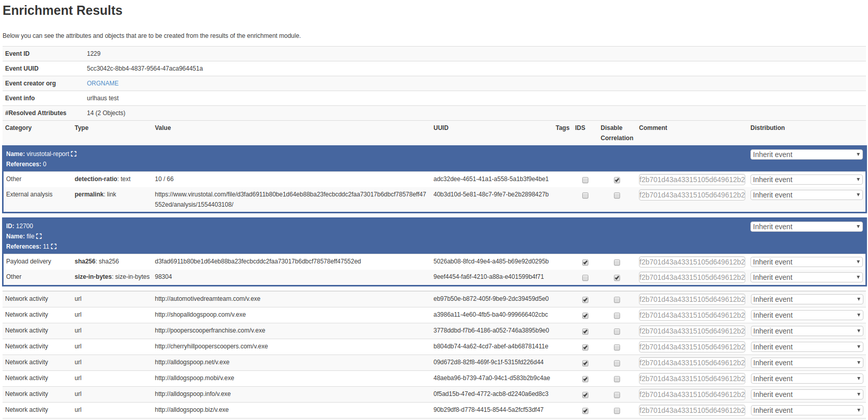The image size is (868, 420).
Task: Click comment field for cherryhillpooperscoopers.com url
Action: tap(692, 347)
